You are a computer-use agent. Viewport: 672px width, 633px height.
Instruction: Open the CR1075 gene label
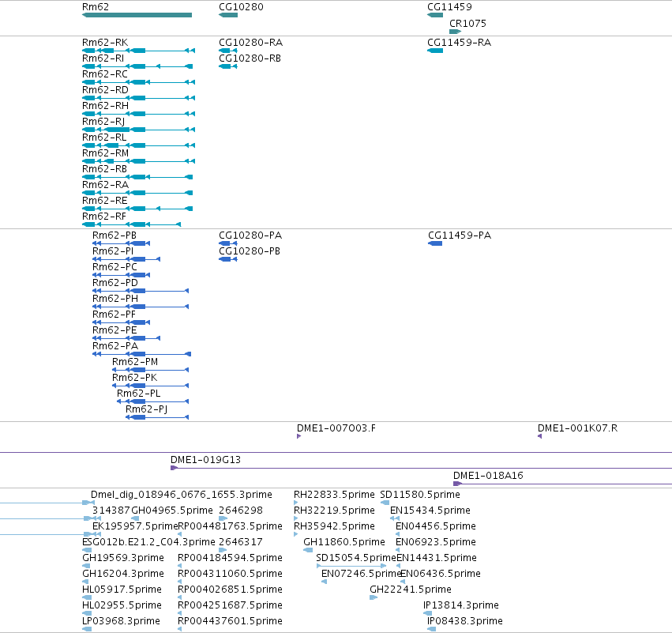coord(467,23)
